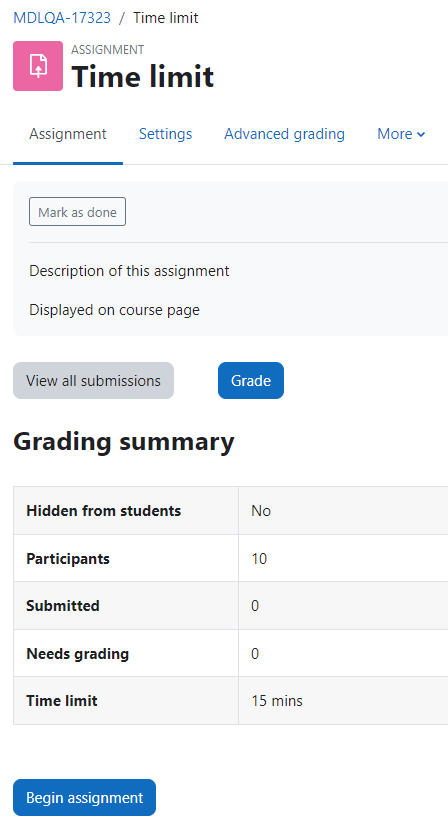Select the Hidden from students row label
The height and width of the screenshot is (836, 448).
[103, 511]
